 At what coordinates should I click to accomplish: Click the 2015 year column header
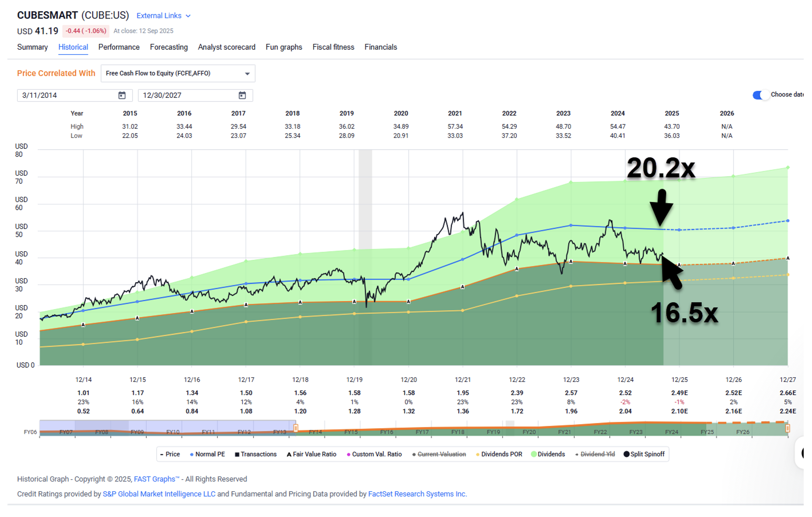pyautogui.click(x=130, y=114)
